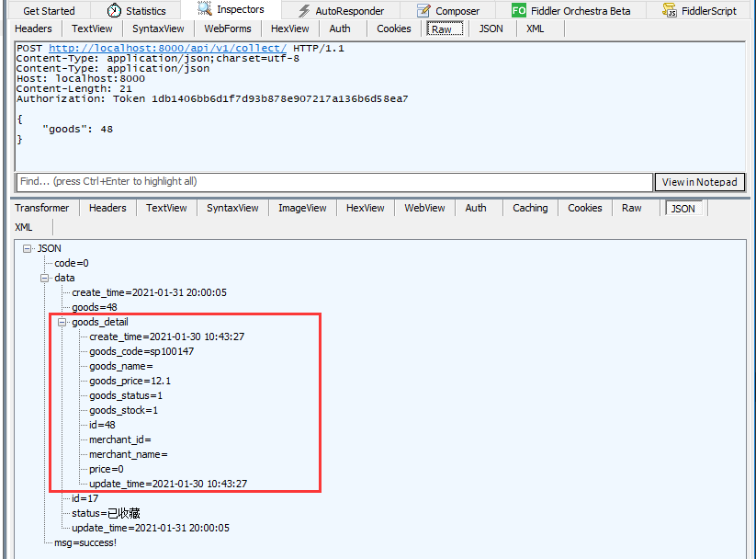The width and height of the screenshot is (756, 559).
Task: Open response SyntaxView tab
Action: (232, 208)
